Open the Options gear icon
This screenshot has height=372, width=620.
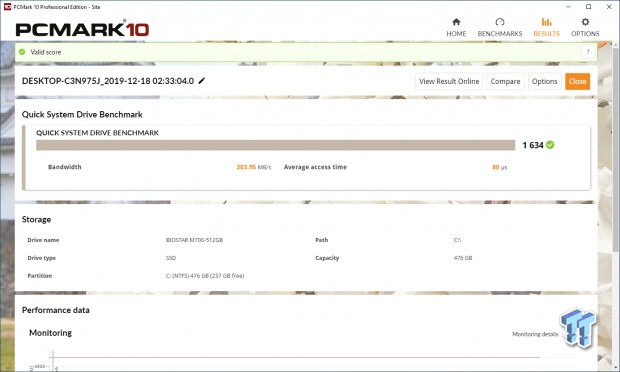point(585,22)
